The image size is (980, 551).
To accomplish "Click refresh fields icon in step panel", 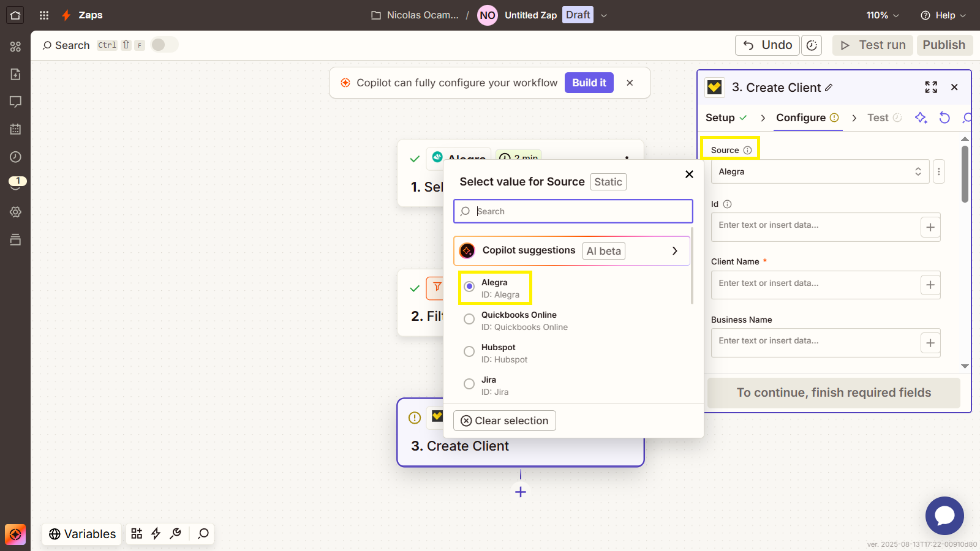I will click(x=944, y=118).
